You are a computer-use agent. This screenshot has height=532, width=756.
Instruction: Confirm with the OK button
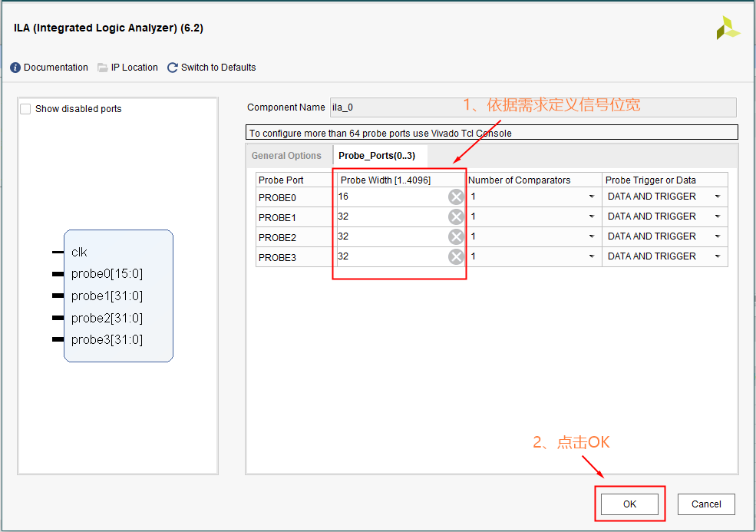click(629, 504)
